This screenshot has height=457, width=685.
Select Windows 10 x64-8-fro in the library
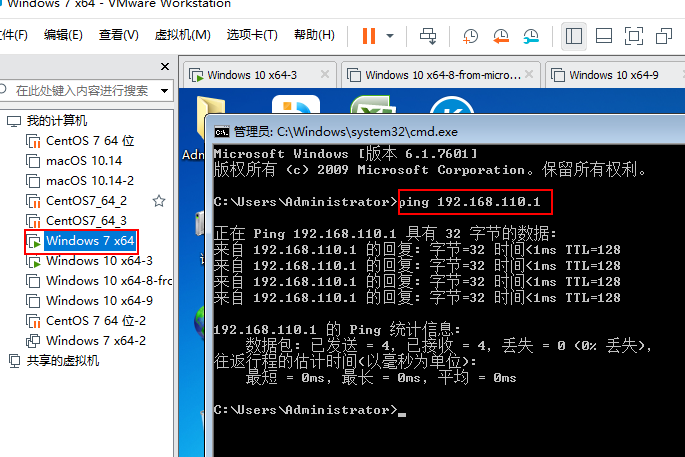[109, 280]
